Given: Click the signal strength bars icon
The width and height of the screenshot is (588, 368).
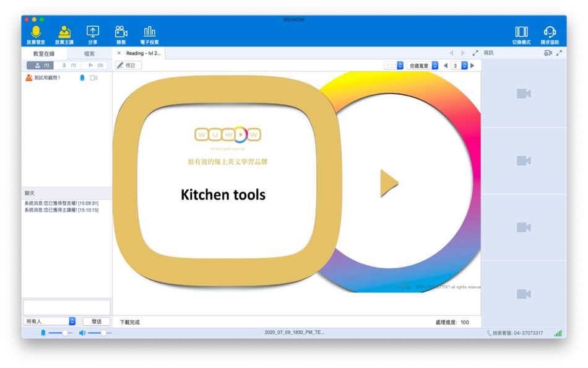Looking at the screenshot, I should 558,333.
